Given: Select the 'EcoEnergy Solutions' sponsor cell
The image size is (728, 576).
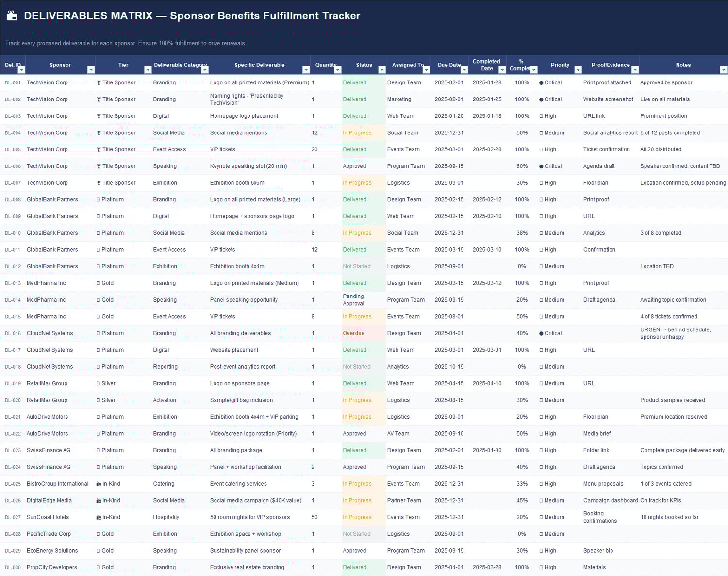Looking at the screenshot, I should [x=60, y=551].
